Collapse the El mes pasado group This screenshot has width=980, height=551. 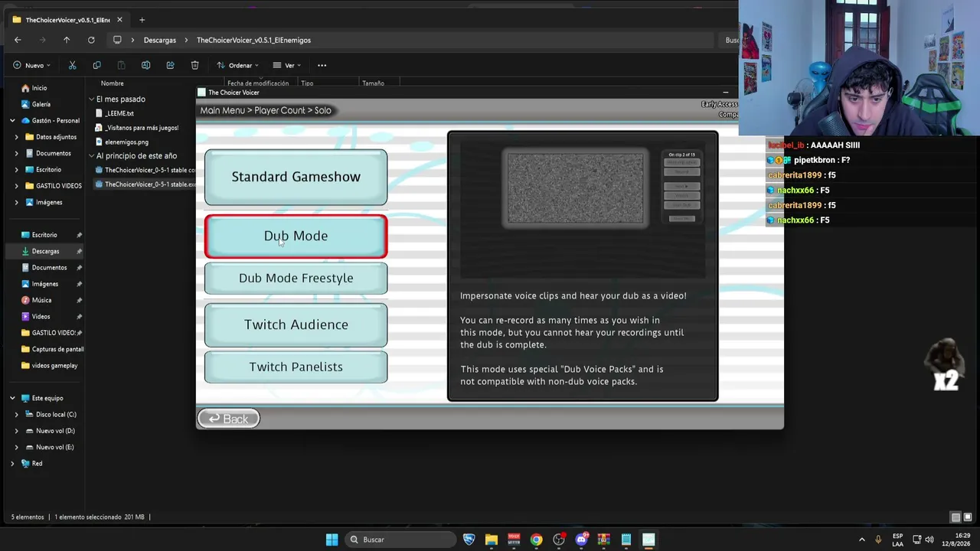tap(91, 99)
